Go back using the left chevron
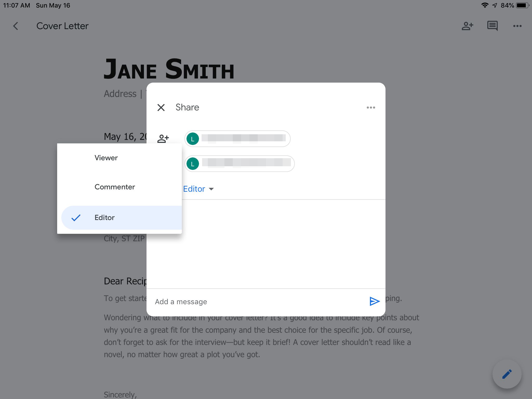Image resolution: width=532 pixels, height=399 pixels. click(x=16, y=26)
